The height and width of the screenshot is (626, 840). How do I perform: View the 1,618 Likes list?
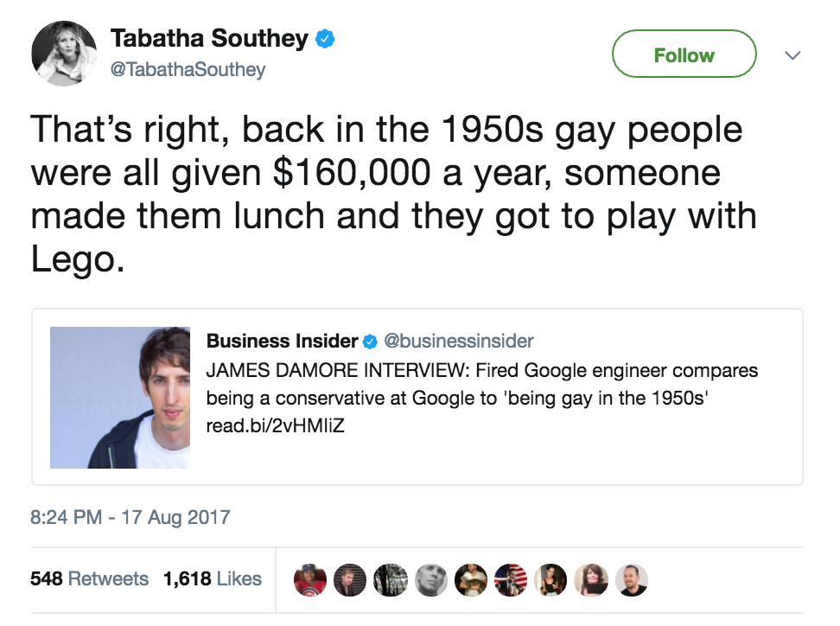(x=212, y=578)
